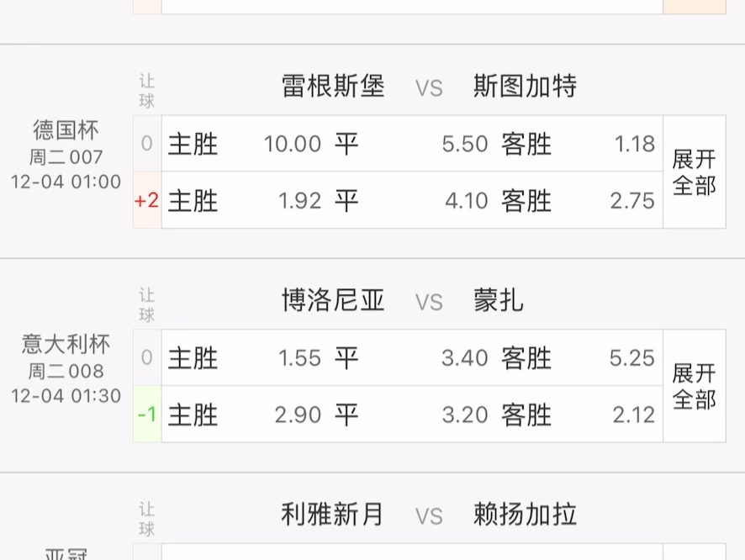Pick handicap +2 平 at 4.10

[x=412, y=200]
